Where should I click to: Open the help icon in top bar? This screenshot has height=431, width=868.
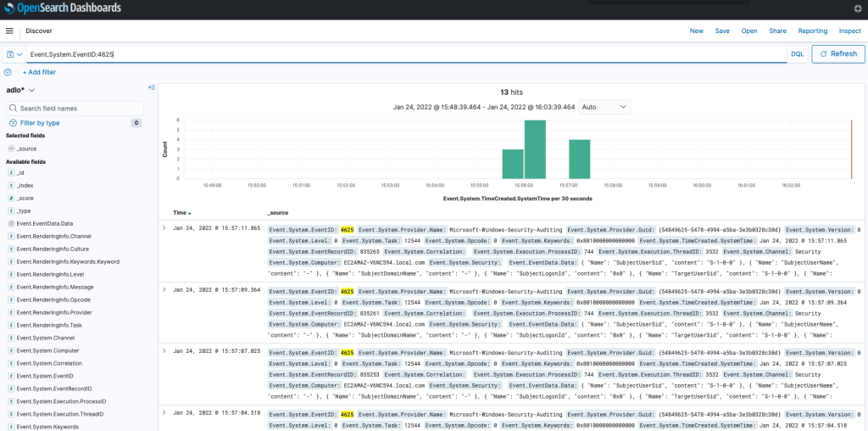coord(858,8)
